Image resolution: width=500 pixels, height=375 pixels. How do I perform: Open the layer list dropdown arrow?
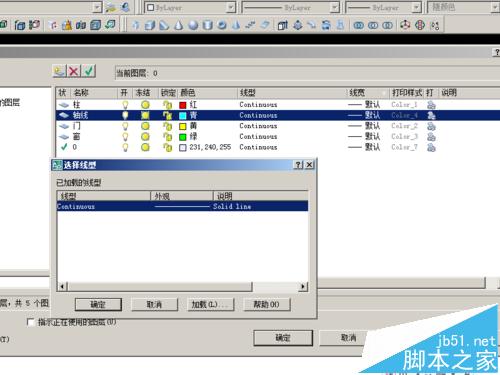pos(97,7)
